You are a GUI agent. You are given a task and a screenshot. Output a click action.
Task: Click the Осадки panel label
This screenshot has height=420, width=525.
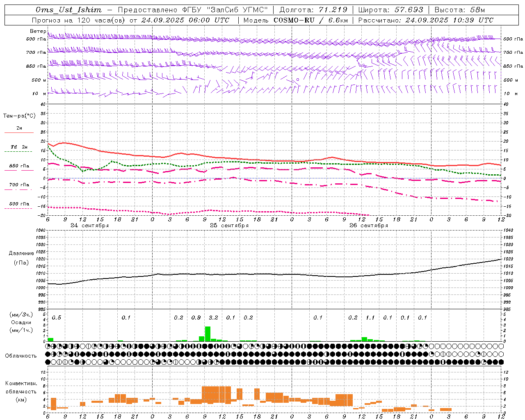[21, 322]
